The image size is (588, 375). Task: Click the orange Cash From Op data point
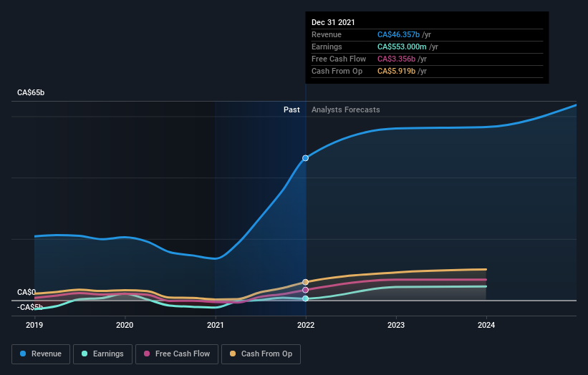coord(306,282)
